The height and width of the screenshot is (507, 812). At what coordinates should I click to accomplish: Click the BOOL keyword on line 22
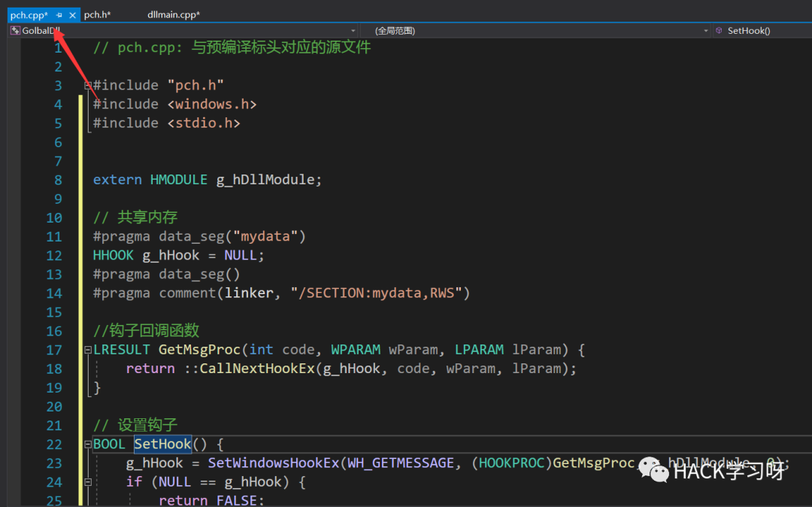[109, 445]
